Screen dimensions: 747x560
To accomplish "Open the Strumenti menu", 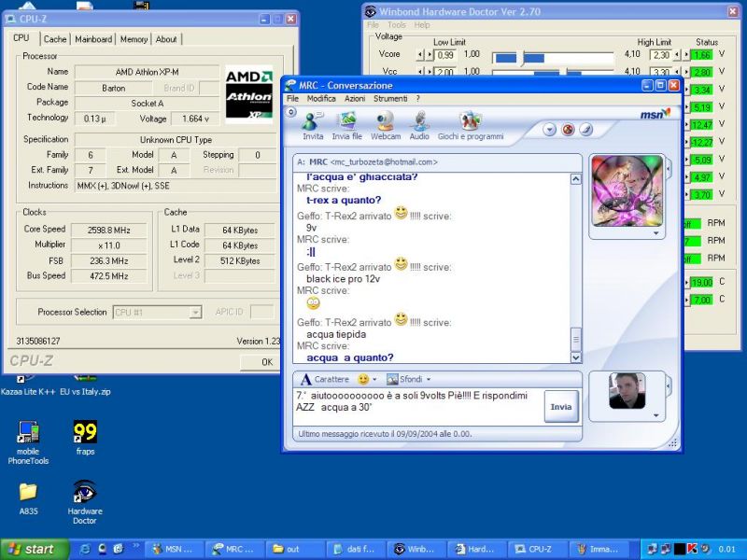I will click(390, 99).
